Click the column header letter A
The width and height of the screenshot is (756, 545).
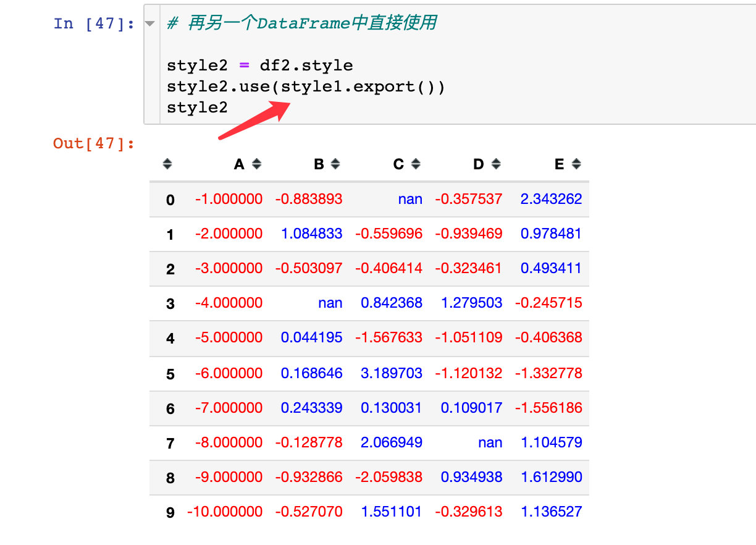(x=240, y=164)
